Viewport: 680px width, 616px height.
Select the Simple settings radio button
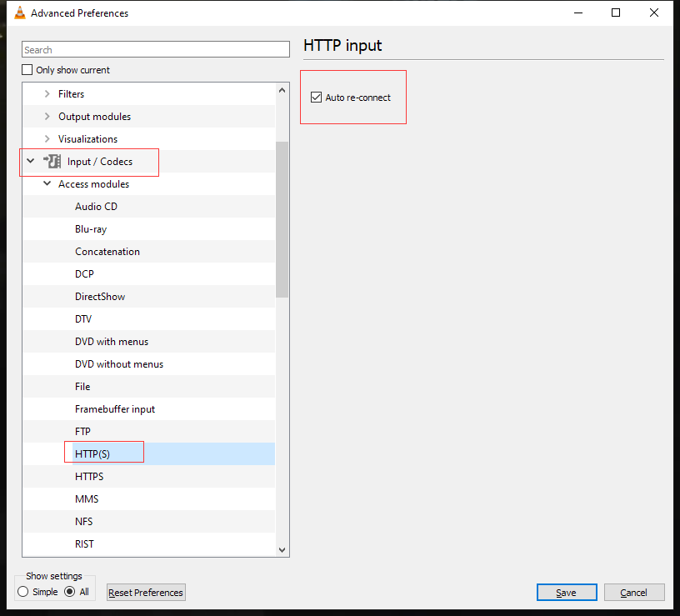[23, 592]
